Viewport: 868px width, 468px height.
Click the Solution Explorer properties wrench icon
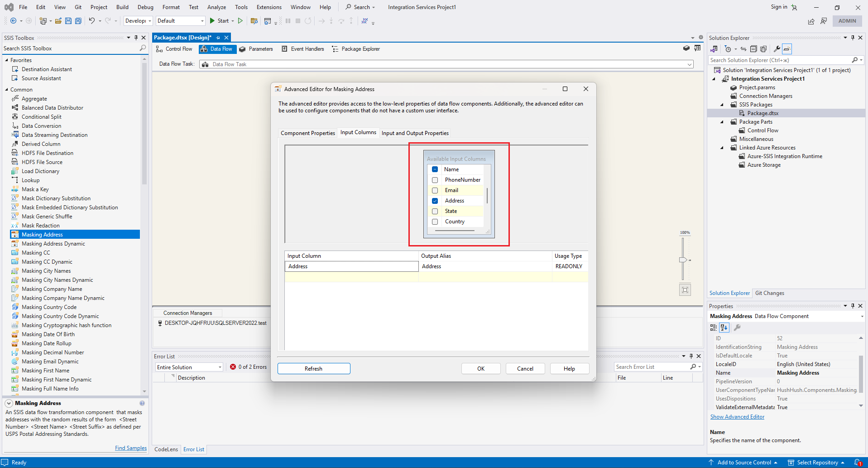tap(777, 49)
